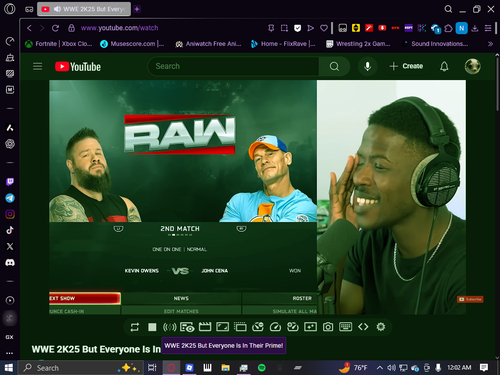Open X (Twitter) in the Opera sidebar
This screenshot has height=375, width=500.
(10, 246)
